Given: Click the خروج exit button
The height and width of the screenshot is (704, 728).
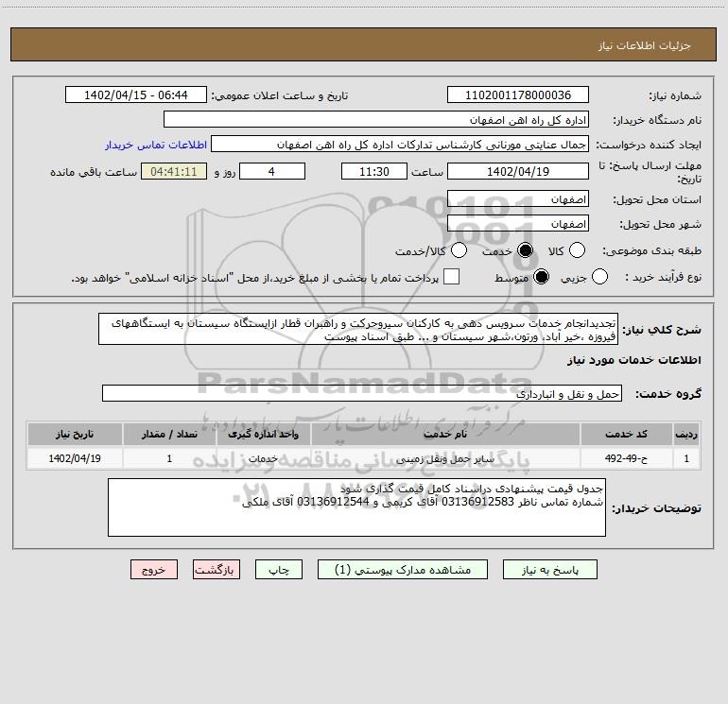Looking at the screenshot, I should click(154, 570).
